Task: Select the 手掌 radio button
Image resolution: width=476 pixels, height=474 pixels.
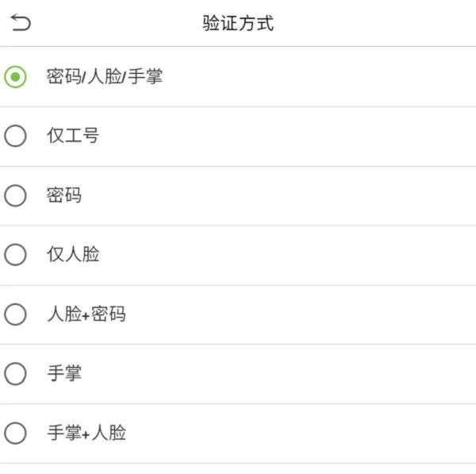Action: click(x=15, y=373)
